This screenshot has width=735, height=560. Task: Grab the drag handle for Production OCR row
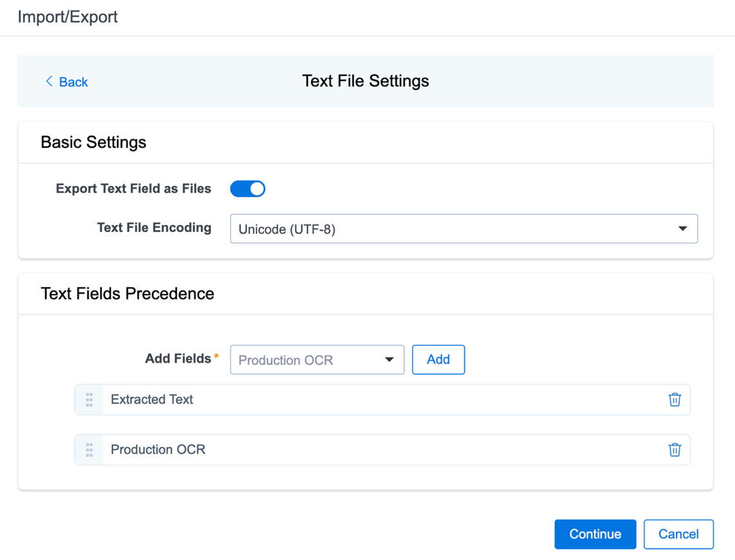(89, 450)
